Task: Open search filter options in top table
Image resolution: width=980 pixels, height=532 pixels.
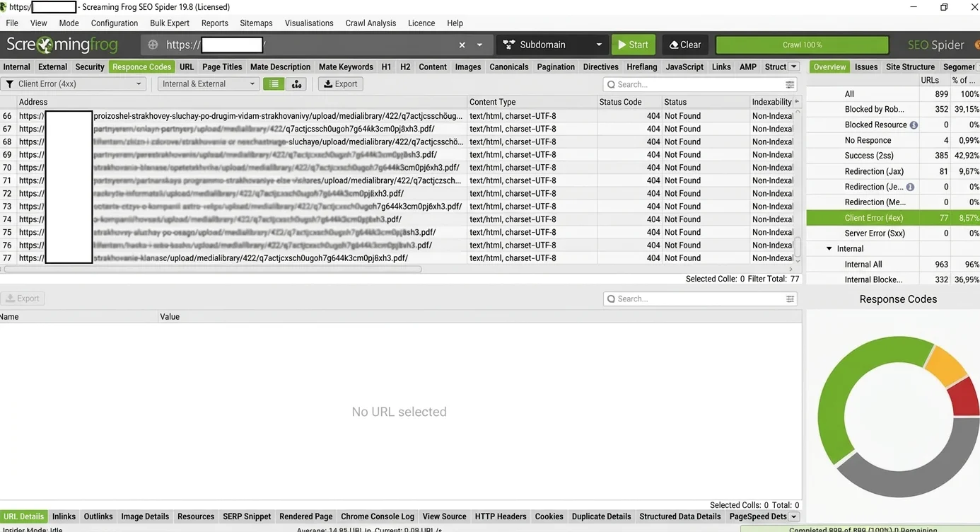Action: click(790, 84)
